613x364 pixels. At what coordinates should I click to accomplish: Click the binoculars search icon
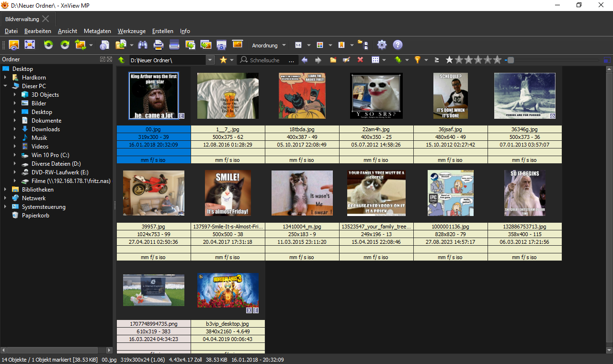pos(143,45)
